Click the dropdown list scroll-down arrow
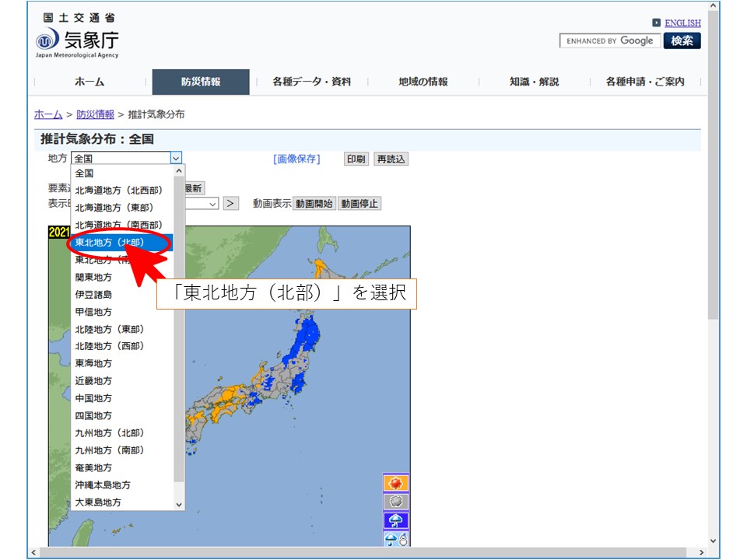Viewport: 747px width, 560px height. click(x=179, y=504)
